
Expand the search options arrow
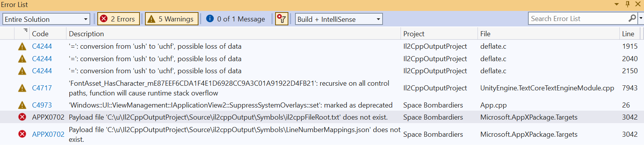(641, 18)
